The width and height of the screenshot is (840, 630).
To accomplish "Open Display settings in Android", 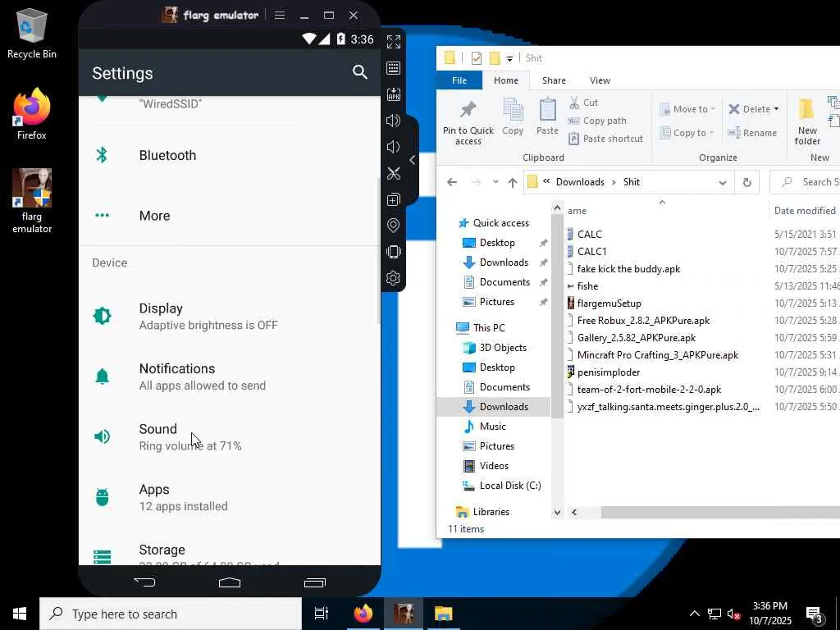I will pyautogui.click(x=230, y=316).
